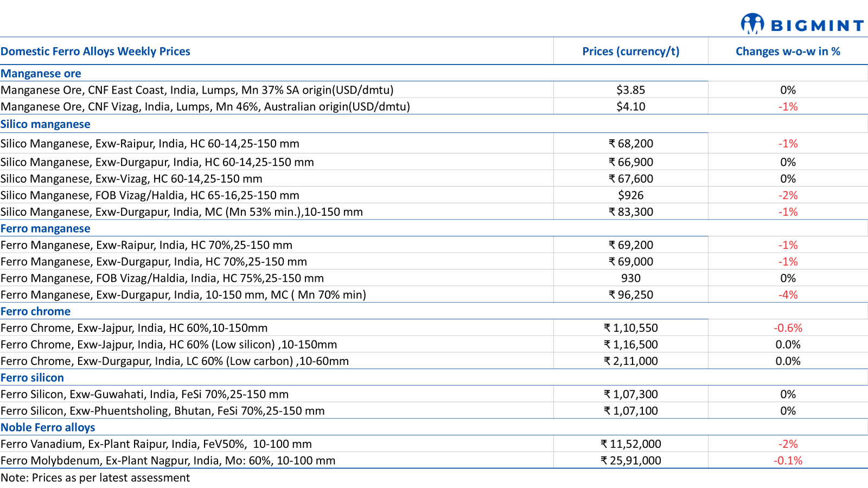Click the Ferro Silicon Exw-Guwahati row label

click(144, 394)
